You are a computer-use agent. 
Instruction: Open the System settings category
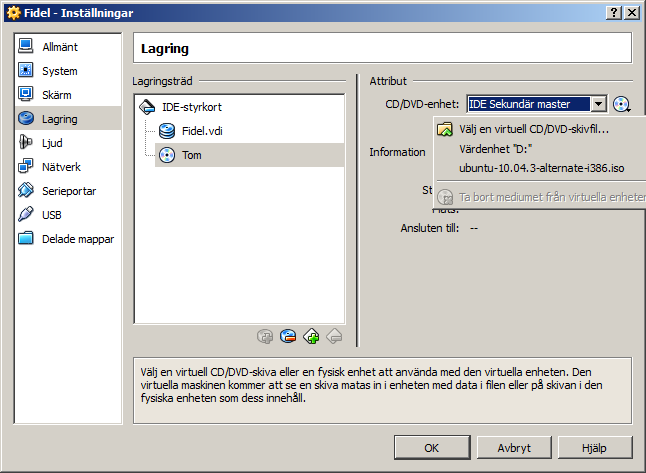click(59, 71)
